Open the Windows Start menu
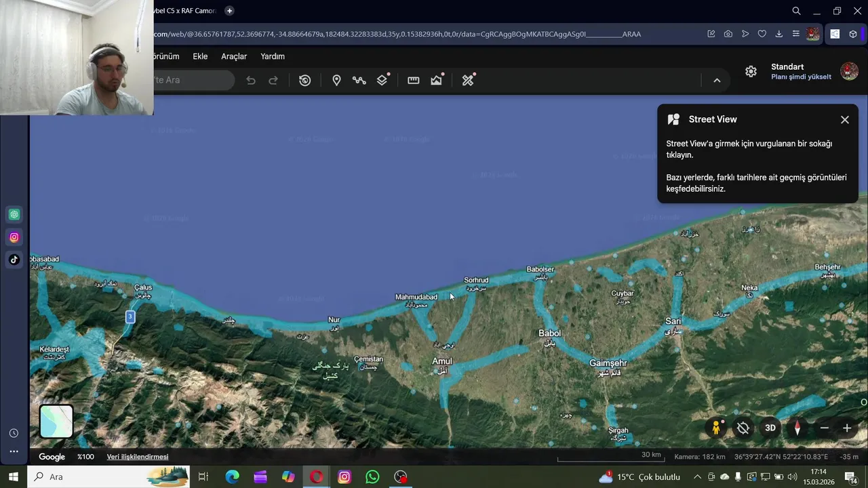 pos(14,476)
